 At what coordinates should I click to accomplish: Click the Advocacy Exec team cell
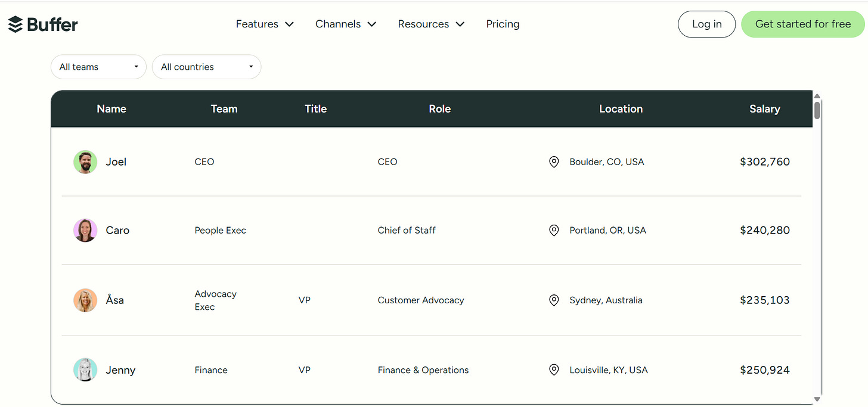pos(215,300)
